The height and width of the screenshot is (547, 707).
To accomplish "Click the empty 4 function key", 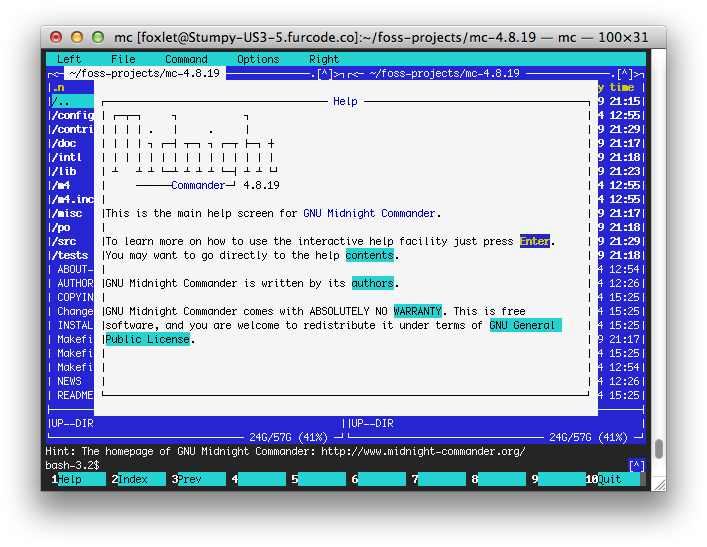I will click(x=261, y=479).
